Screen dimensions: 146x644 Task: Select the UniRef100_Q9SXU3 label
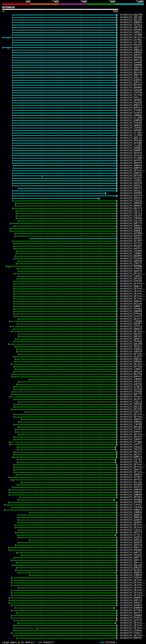pyautogui.click(x=131, y=198)
